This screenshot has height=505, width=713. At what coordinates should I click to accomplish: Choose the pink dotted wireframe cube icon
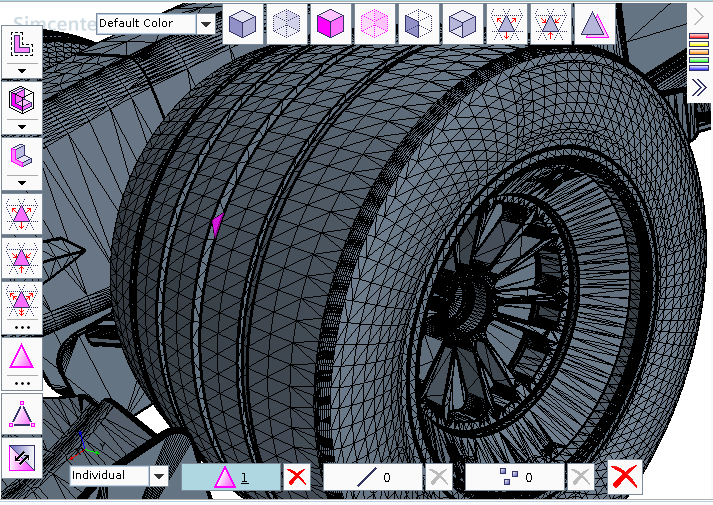point(375,24)
